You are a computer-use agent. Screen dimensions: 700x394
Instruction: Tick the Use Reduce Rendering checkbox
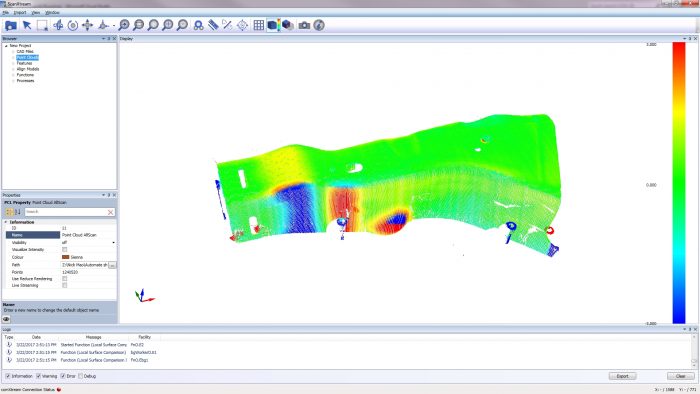tap(65, 279)
